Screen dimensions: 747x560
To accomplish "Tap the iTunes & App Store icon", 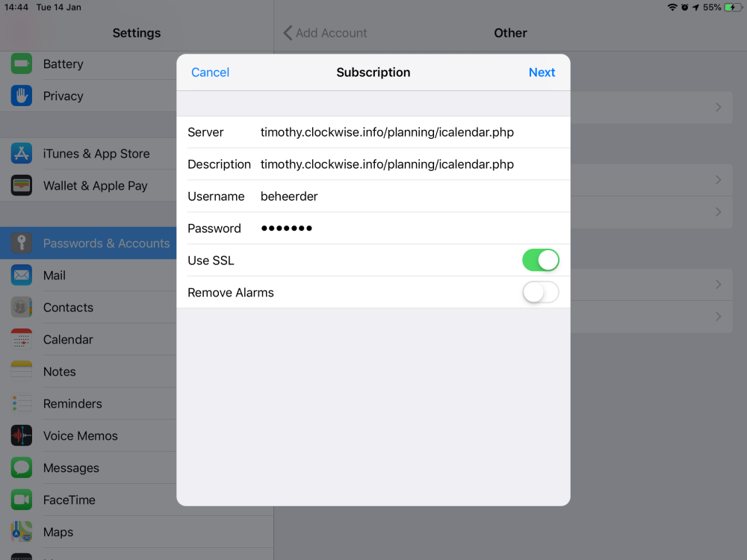I will tap(22, 153).
